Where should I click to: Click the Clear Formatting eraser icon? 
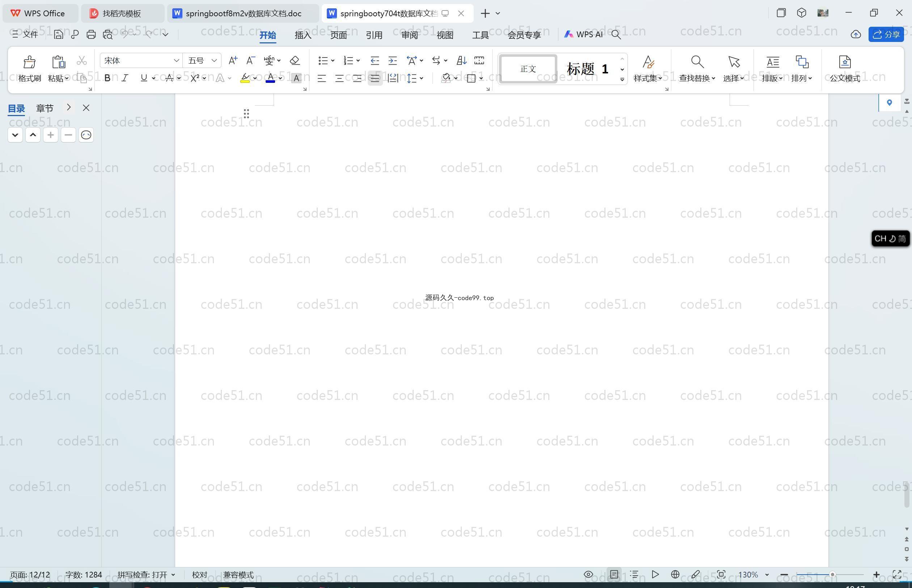[x=295, y=60]
